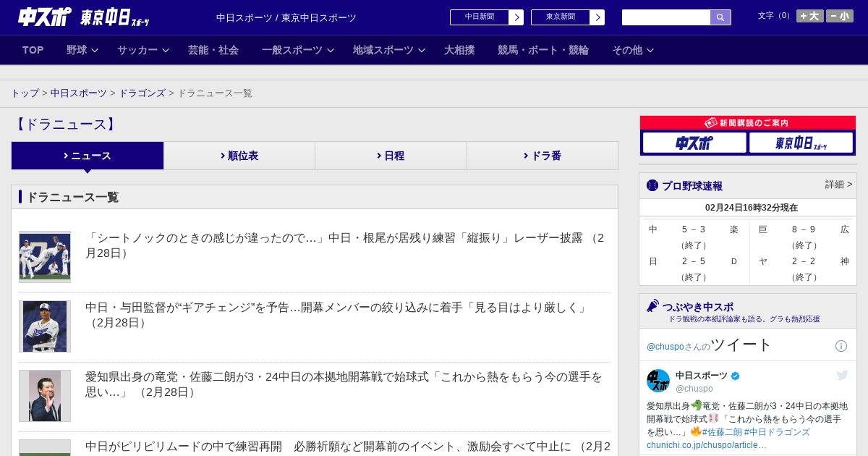This screenshot has height=456, width=868.
Task: Expand the その他 dropdown chevron
Action: pyautogui.click(x=650, y=51)
